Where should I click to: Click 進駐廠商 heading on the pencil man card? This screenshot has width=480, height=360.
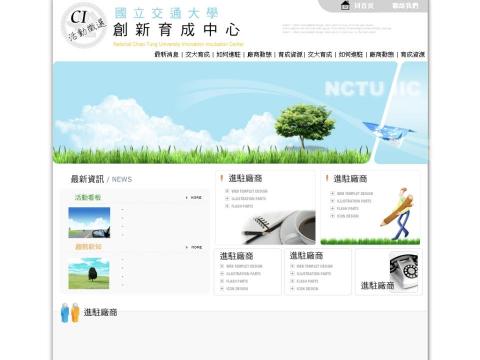click(x=350, y=179)
